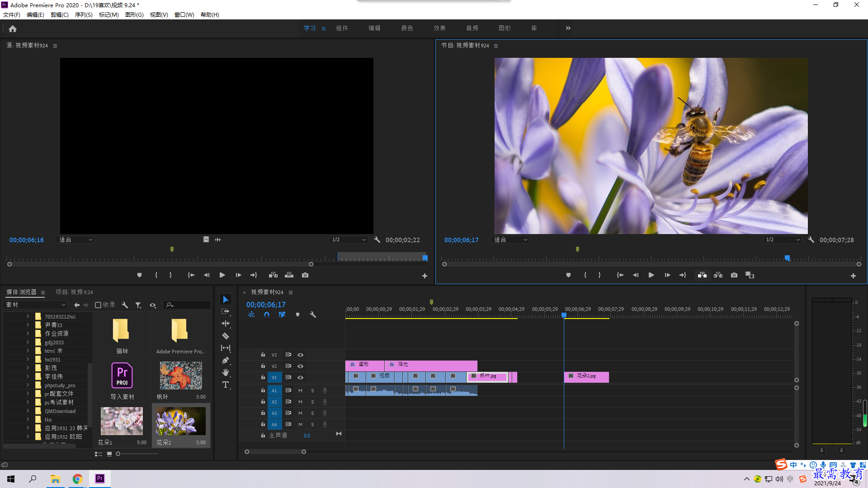Open program monitor resolution dropdown 1/2
Viewport: 868px width, 488px height.
pyautogui.click(x=783, y=240)
